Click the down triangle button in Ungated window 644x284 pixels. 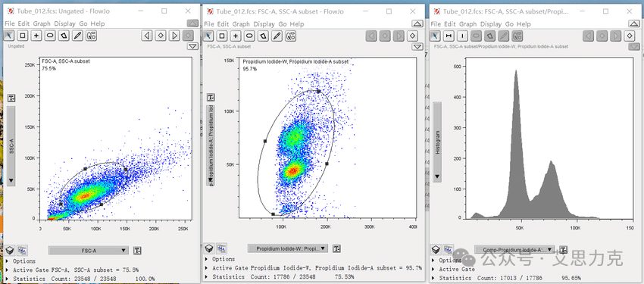coord(192,46)
